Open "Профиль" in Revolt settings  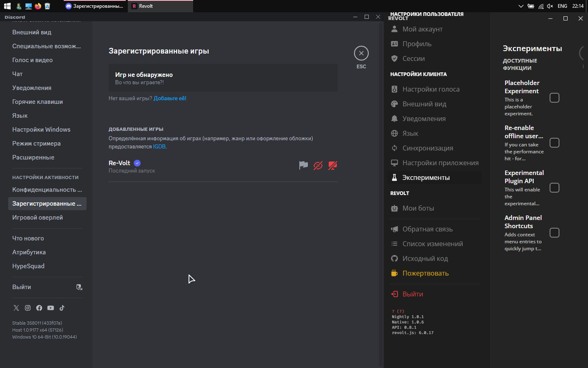435,44
